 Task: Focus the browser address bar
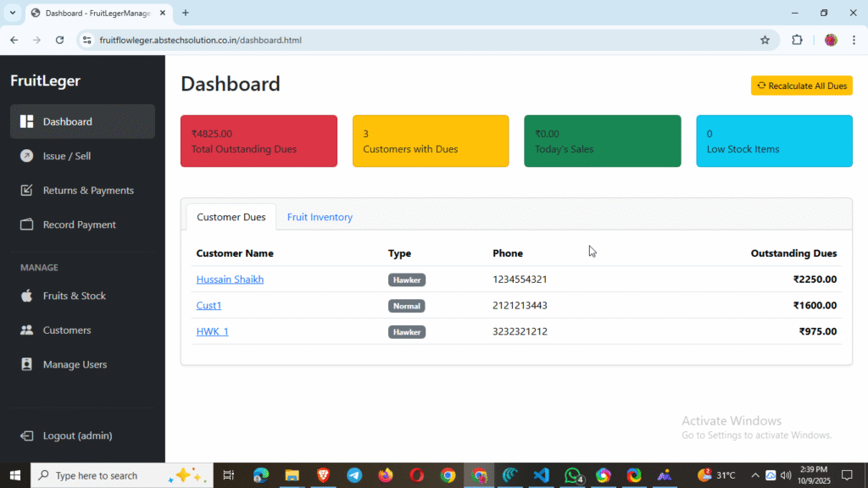pos(424,40)
